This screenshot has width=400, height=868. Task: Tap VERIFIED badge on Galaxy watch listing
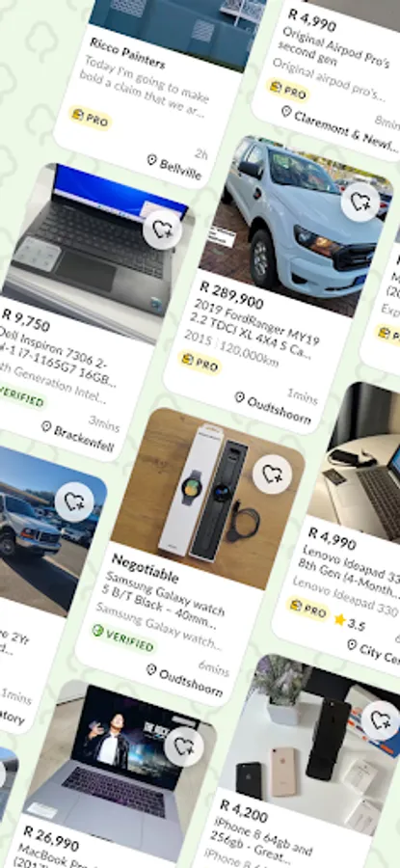click(123, 638)
